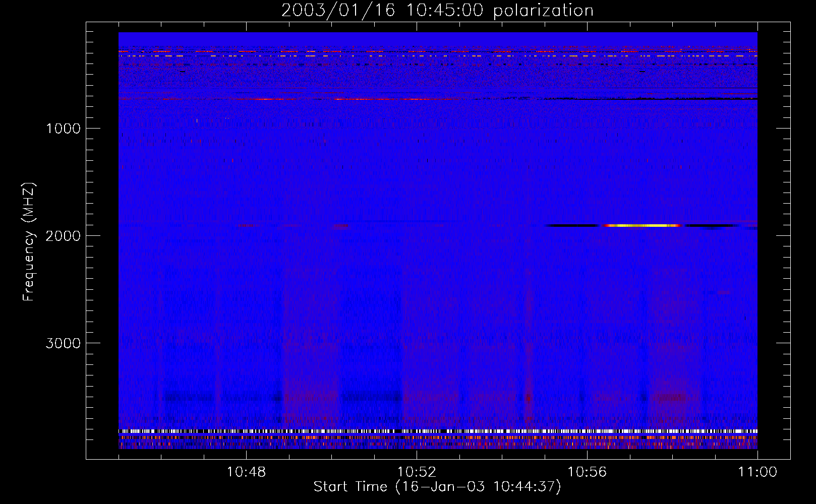This screenshot has width=816, height=504.
Task: Click the white dashed band at spectrogram bottom
Action: (438, 431)
